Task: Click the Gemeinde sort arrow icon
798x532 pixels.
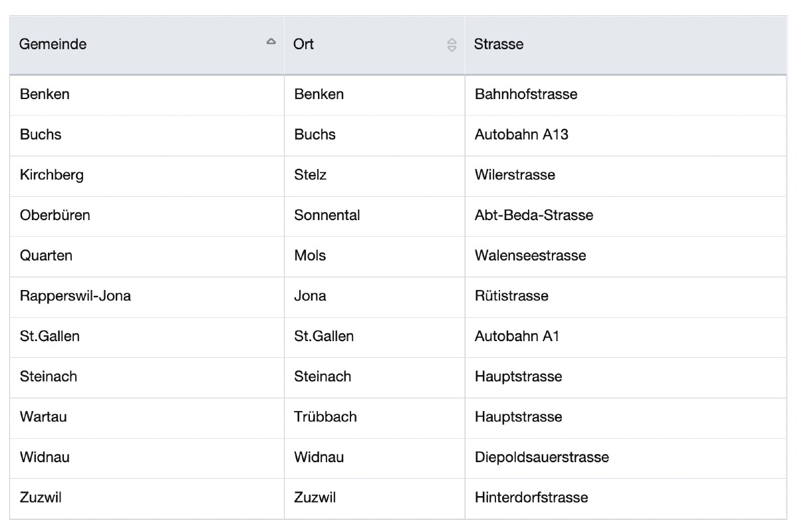Action: 271,42
